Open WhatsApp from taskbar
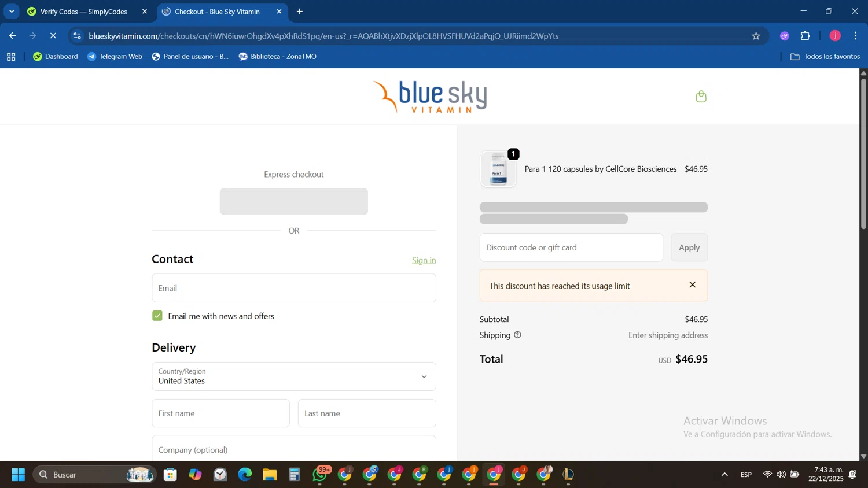Screen dimensions: 868x488 click(x=320, y=475)
